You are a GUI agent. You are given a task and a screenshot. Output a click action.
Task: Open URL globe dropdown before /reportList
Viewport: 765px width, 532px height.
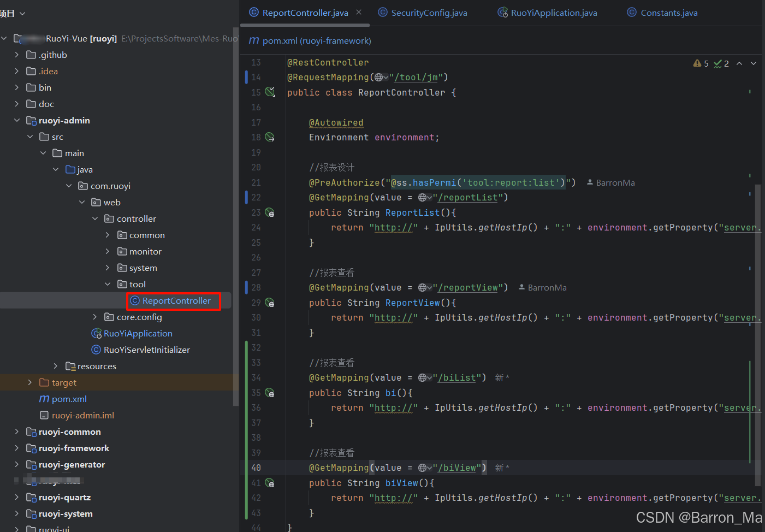[x=425, y=197]
